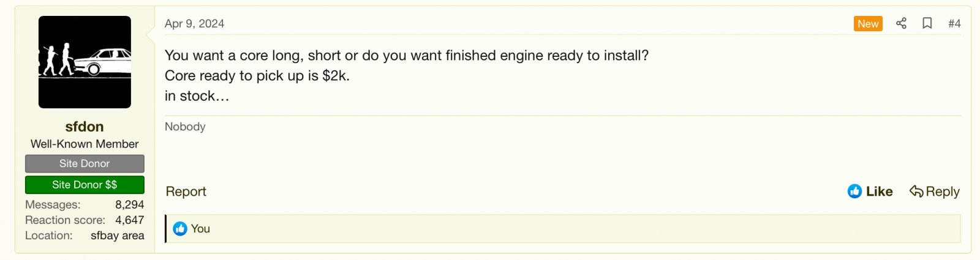980x260 pixels.
Task: Click the gray Site Donor badge
Action: 85,163
